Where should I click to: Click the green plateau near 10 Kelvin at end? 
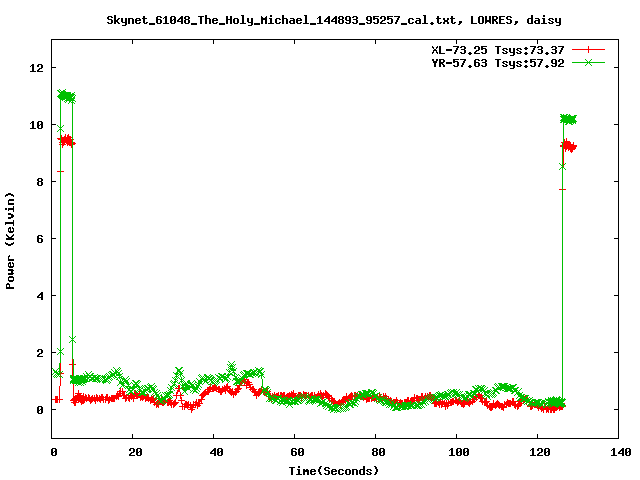(x=568, y=119)
